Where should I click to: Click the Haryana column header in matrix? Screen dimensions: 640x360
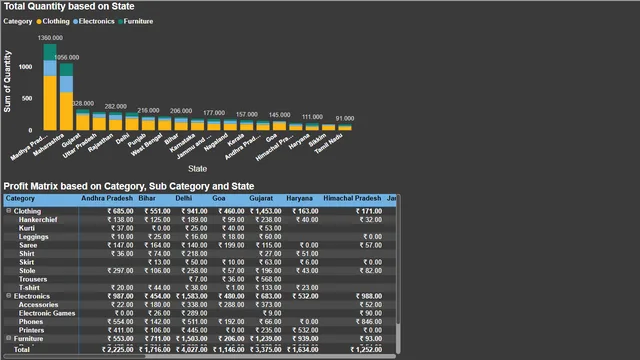point(299,198)
